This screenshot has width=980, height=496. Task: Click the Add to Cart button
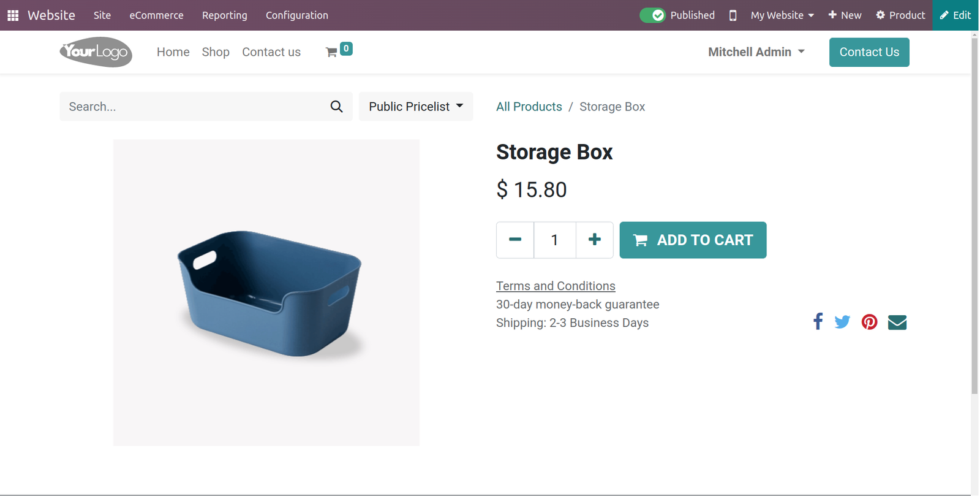point(693,240)
